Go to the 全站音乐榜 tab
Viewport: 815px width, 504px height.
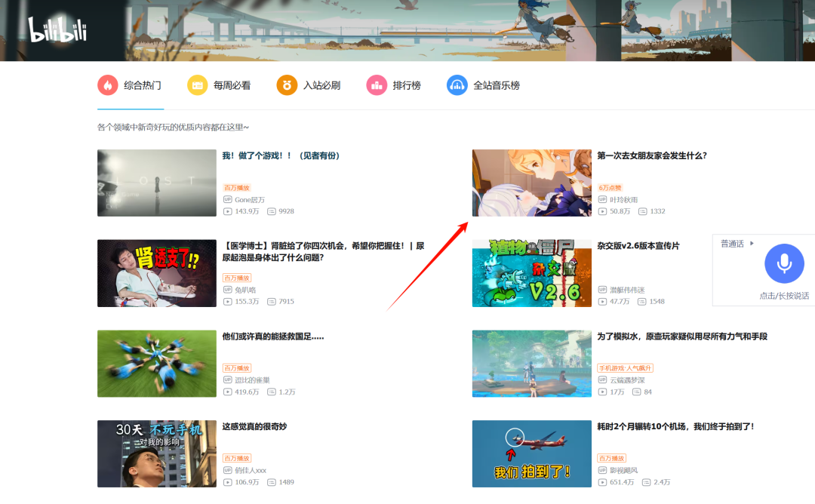(484, 85)
